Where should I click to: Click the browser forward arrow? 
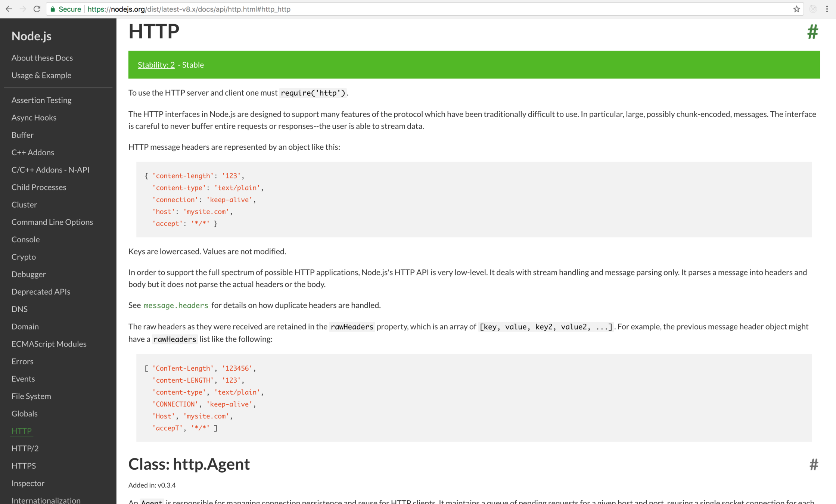click(x=23, y=9)
